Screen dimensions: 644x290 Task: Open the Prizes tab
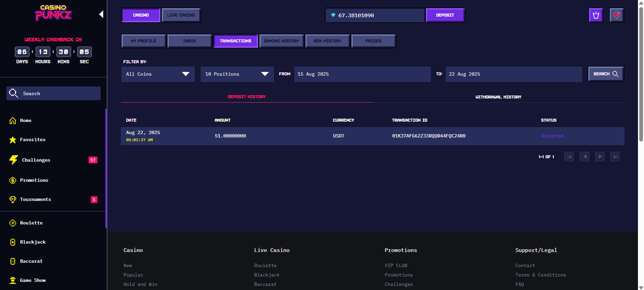pos(373,41)
